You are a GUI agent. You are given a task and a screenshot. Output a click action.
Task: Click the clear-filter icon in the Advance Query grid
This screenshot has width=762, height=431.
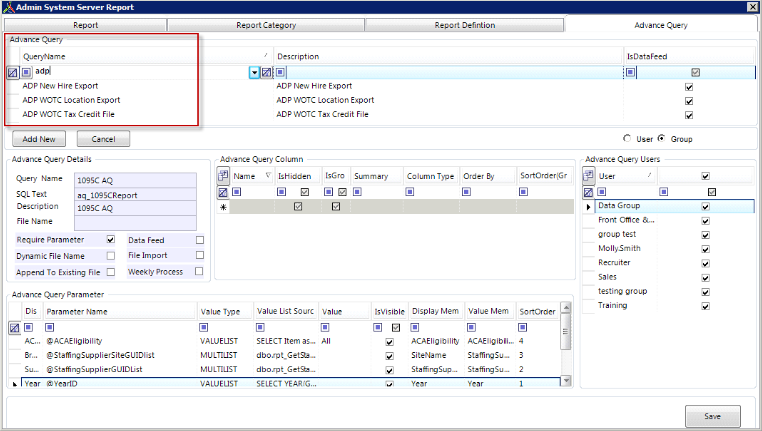point(13,72)
